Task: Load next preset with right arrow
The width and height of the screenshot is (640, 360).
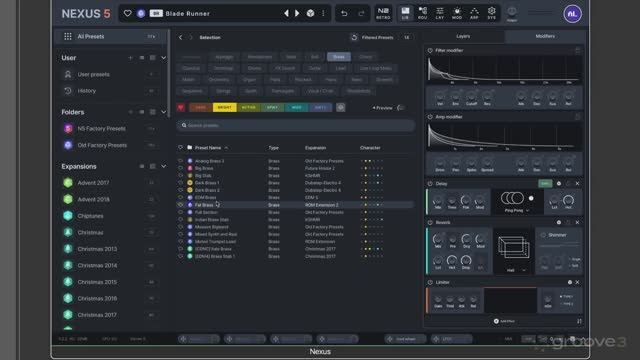Action: click(297, 13)
